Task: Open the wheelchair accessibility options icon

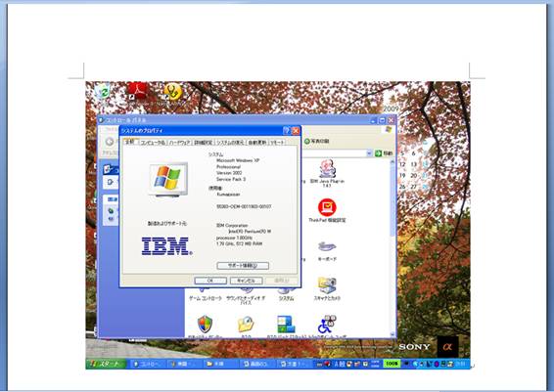Action: click(327, 325)
